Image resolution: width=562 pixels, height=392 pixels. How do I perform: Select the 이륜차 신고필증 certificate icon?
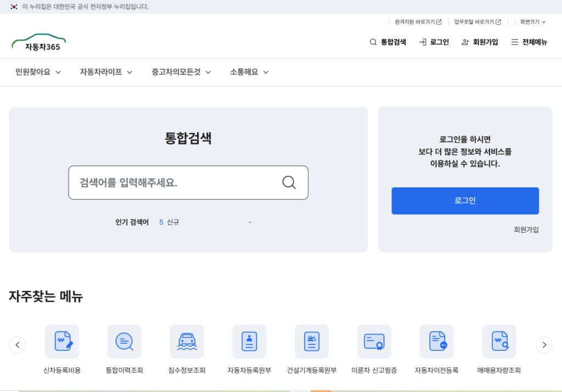tap(374, 341)
